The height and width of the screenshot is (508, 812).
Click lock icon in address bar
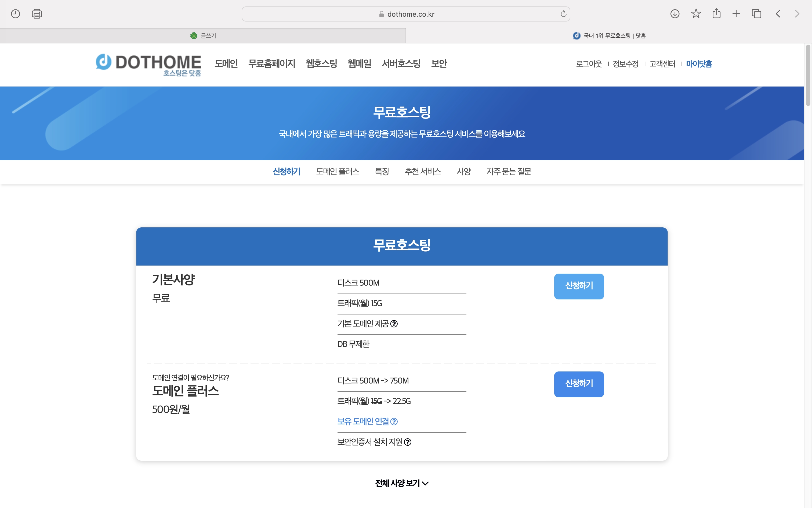(x=381, y=14)
